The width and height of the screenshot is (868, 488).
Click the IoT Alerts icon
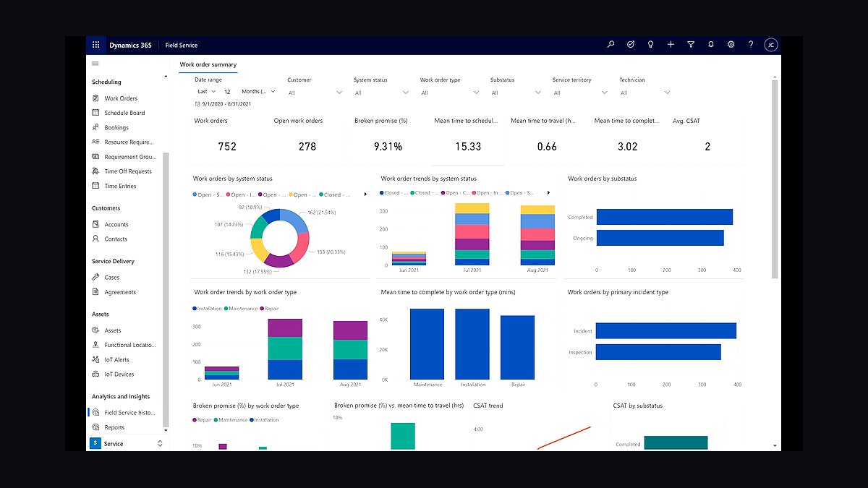pos(96,359)
